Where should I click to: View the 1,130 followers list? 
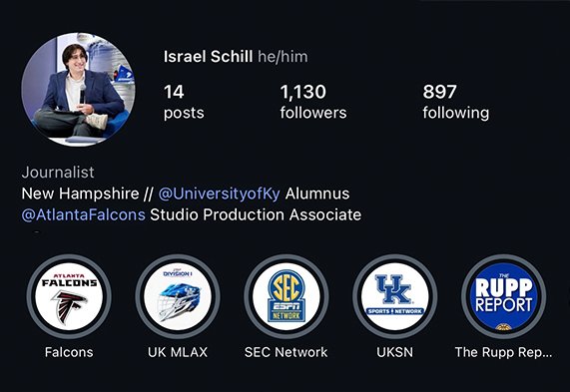pos(313,102)
